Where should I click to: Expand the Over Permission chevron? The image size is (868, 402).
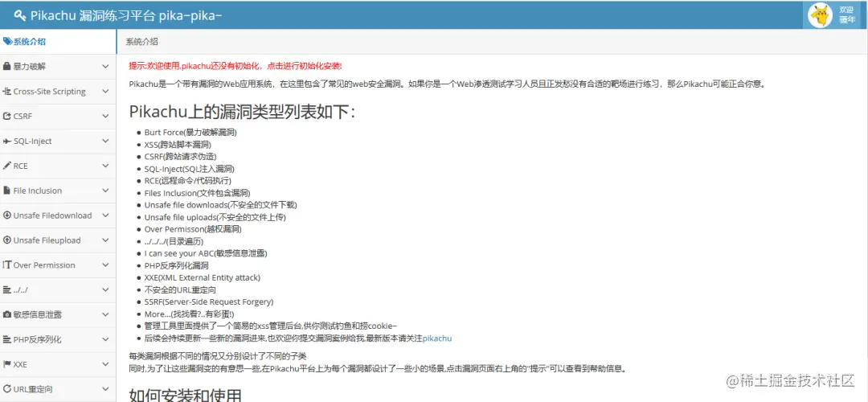tap(106, 265)
